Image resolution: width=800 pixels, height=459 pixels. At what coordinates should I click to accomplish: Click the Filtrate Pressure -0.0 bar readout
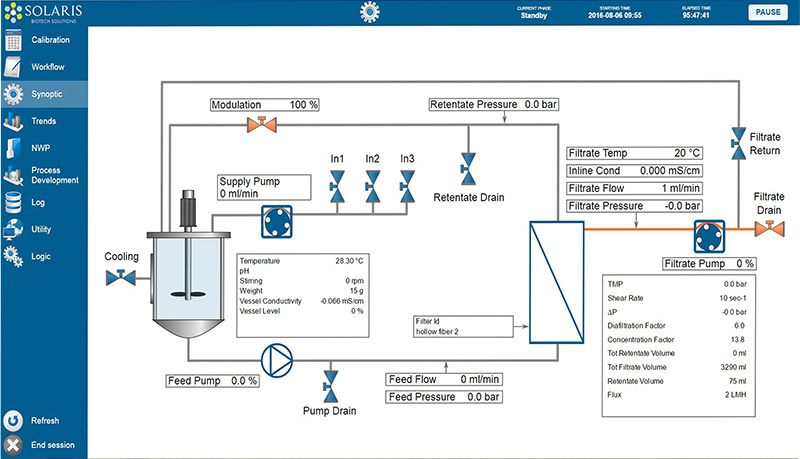[x=635, y=206]
